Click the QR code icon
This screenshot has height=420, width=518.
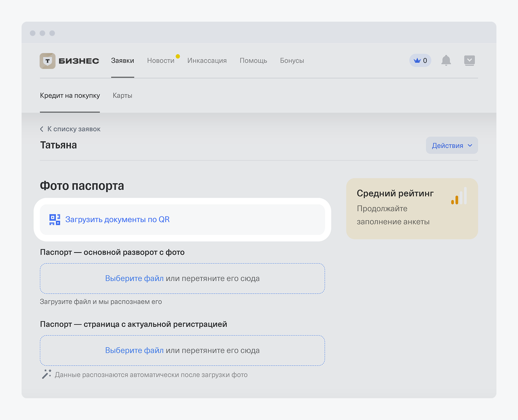(x=55, y=219)
